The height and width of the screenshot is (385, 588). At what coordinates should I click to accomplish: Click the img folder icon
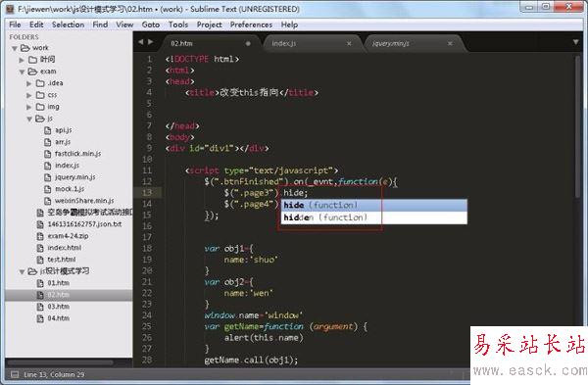click(40, 107)
